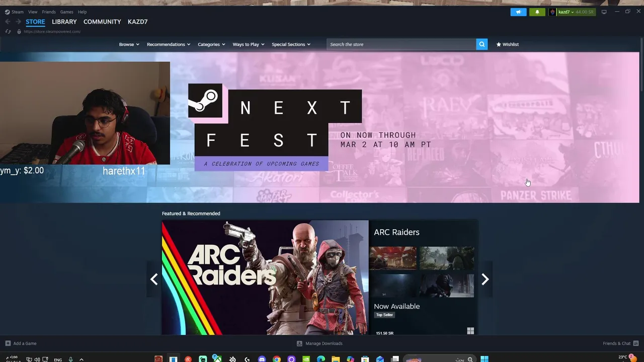Reload the store page
644x362 pixels.
(x=8, y=31)
